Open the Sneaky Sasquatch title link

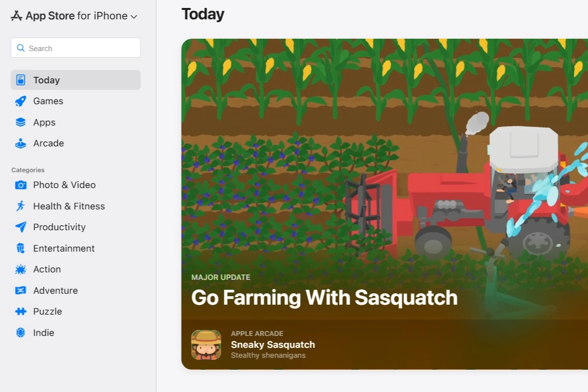coord(272,344)
